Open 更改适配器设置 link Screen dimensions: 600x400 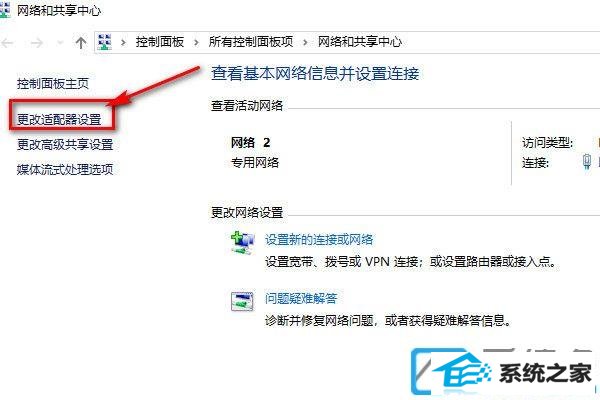[59, 119]
